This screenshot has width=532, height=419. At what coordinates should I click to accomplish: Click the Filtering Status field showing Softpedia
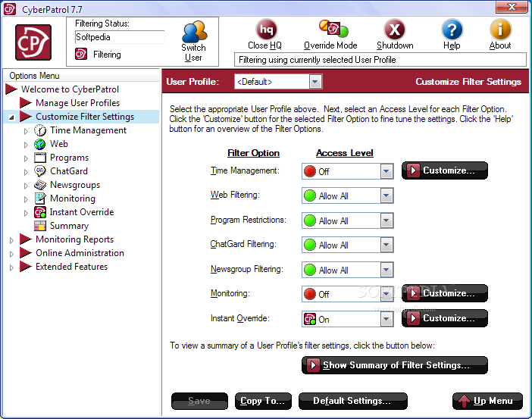pyautogui.click(x=120, y=37)
